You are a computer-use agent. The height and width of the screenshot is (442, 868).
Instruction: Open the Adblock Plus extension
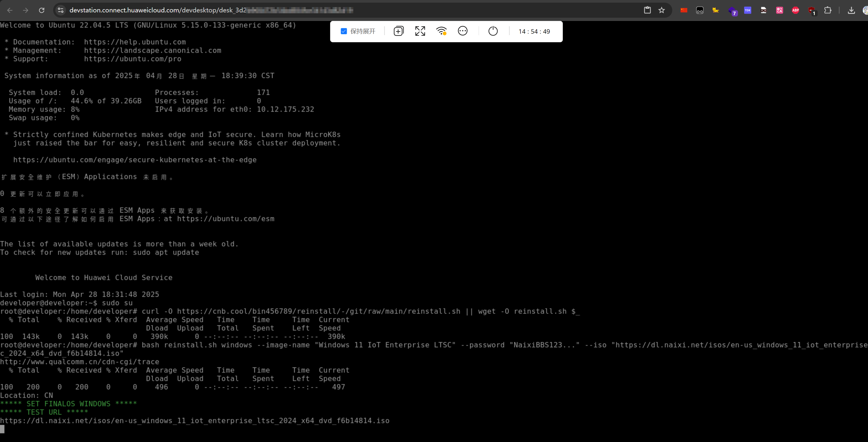[796, 10]
